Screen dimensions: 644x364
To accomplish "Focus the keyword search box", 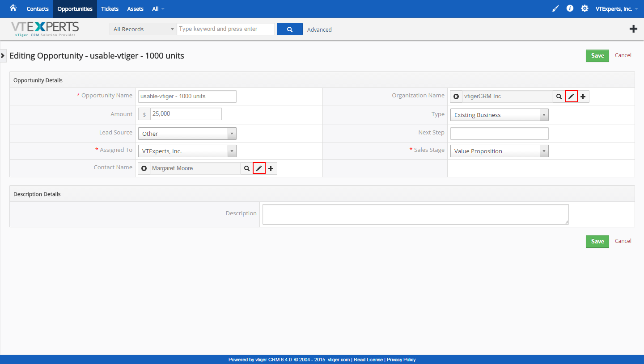I will click(x=226, y=29).
